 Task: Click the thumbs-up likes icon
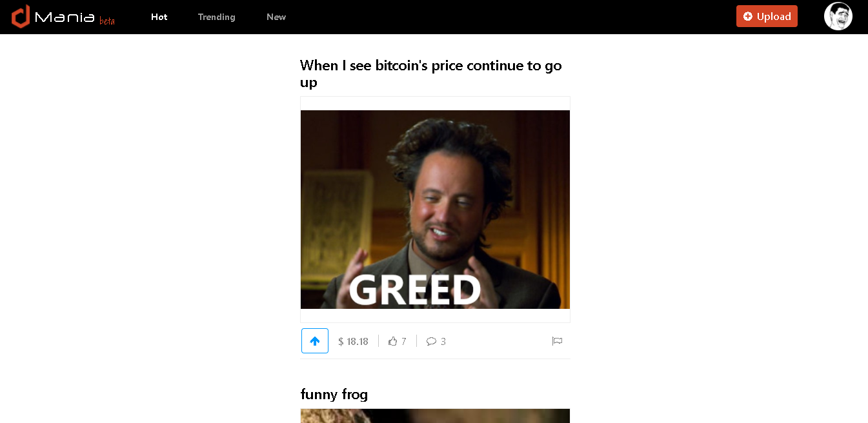coord(392,341)
